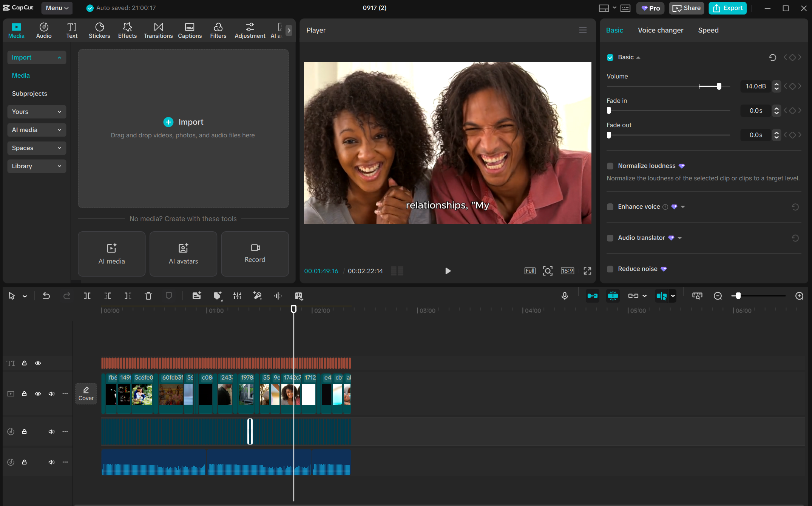Screen dimensions: 812x506
Task: Open the Menu dropdown in the top bar
Action: pos(57,8)
